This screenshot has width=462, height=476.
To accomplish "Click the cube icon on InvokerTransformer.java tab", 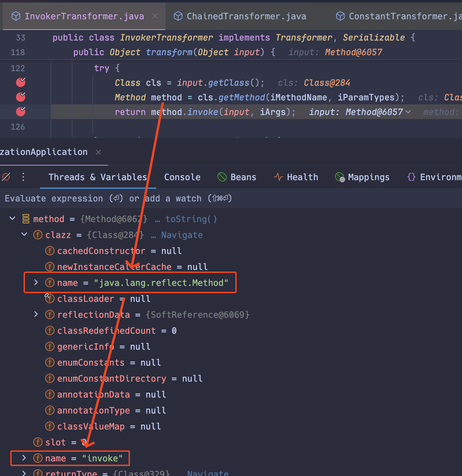I will pyautogui.click(x=16, y=16).
